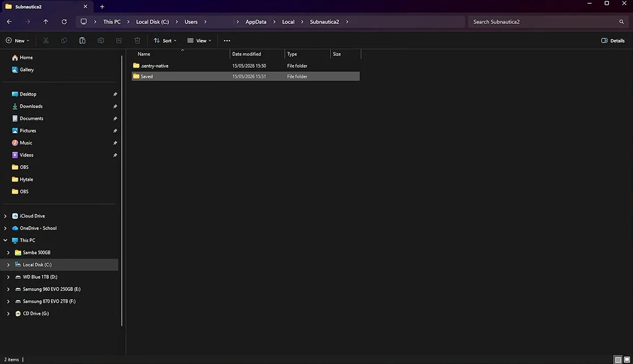This screenshot has height=364, width=633.
Task: Expand the Samsung 870 EVO 2TB node
Action: pos(8,301)
